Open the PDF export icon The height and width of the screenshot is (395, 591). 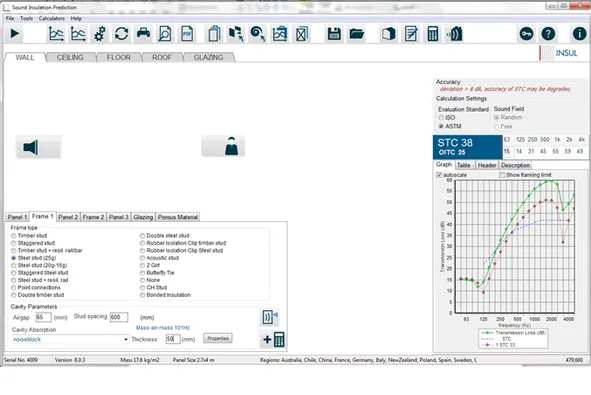point(187,34)
